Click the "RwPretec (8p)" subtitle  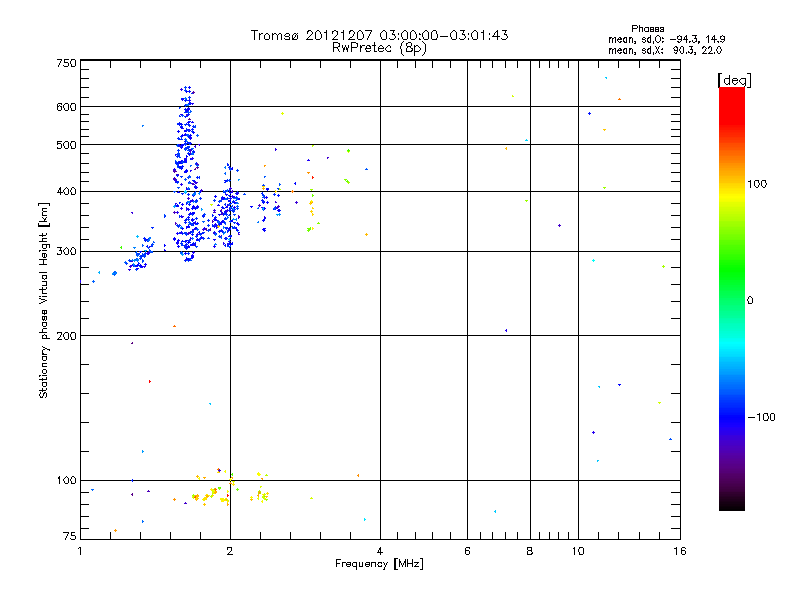click(x=379, y=47)
